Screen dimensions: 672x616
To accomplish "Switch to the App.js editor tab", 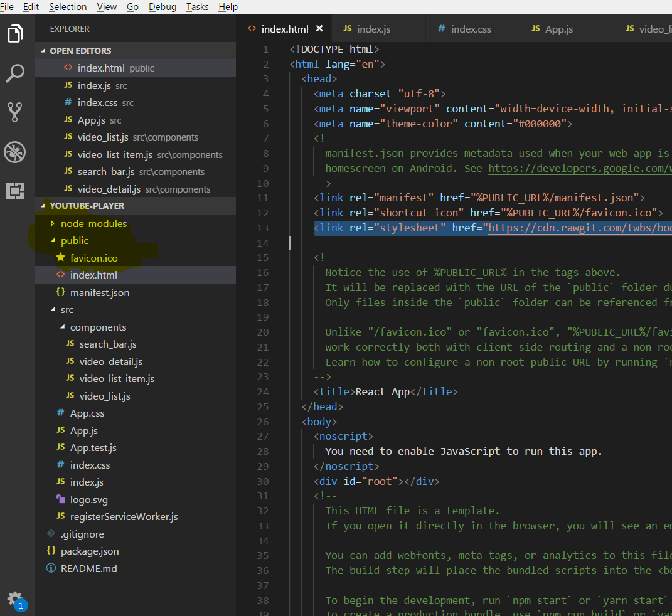I will (558, 29).
